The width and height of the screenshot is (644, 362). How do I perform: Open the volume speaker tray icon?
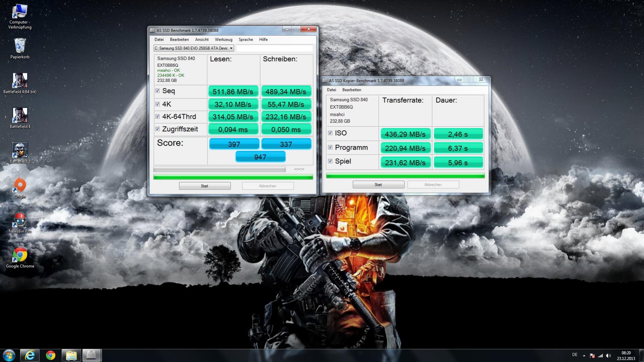(608, 356)
